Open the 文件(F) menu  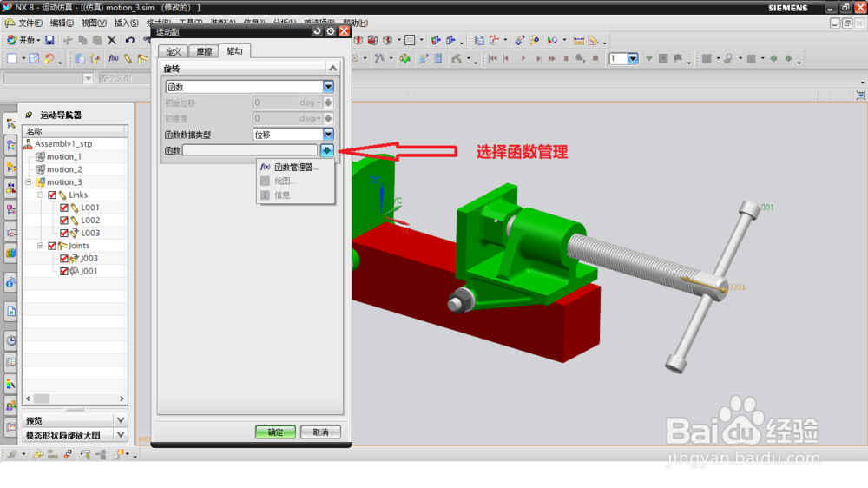pos(30,23)
